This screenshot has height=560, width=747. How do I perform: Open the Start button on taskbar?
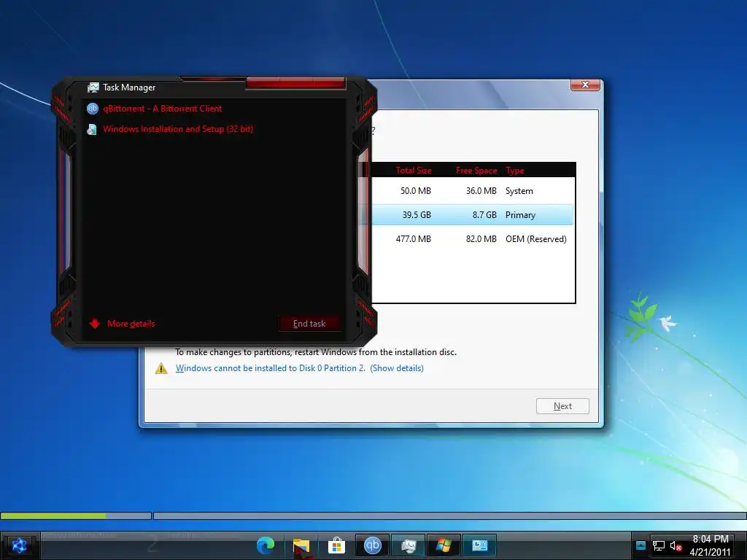[19, 545]
